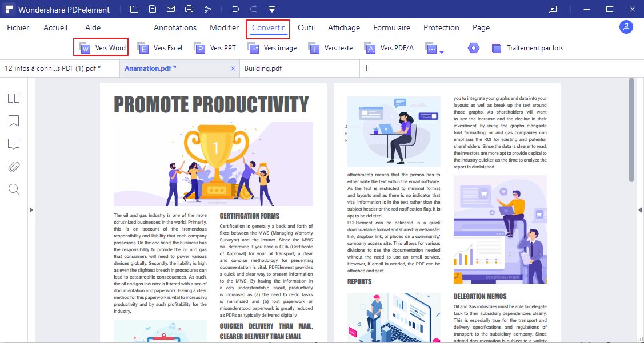Convert PDF using Vers texte
The width and height of the screenshot is (644, 343).
pyautogui.click(x=330, y=48)
